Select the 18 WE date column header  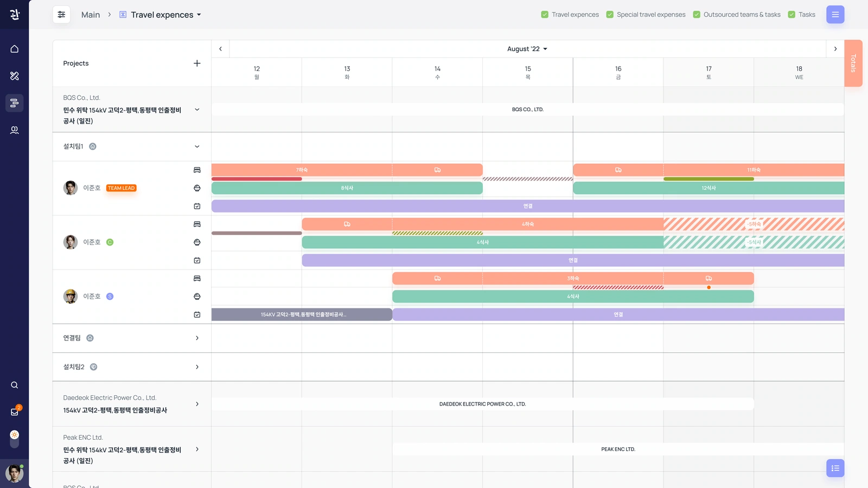799,73
